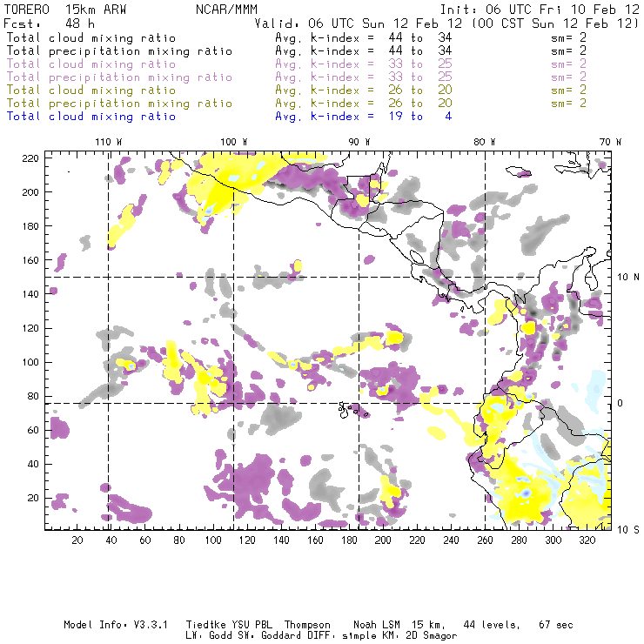Click the olive "sm= 2" in the last precipitation row
This screenshot has width=644, height=644.
click(568, 103)
